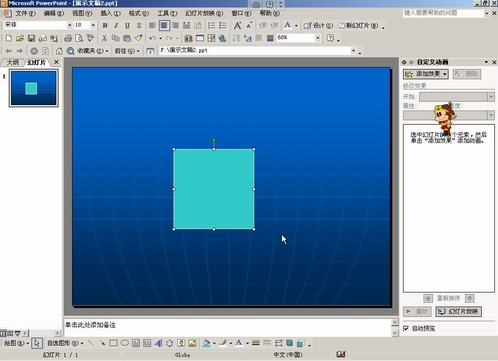
Task: Select Rectangle drawing tool
Action: (113, 343)
